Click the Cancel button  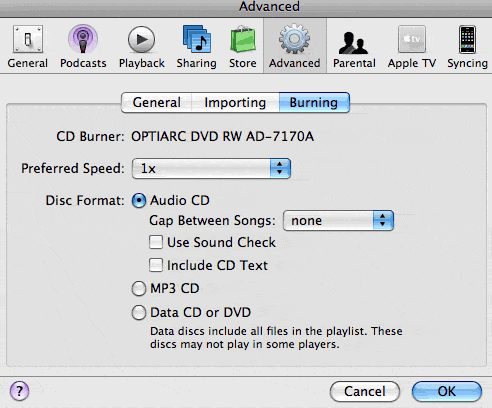coord(365,391)
